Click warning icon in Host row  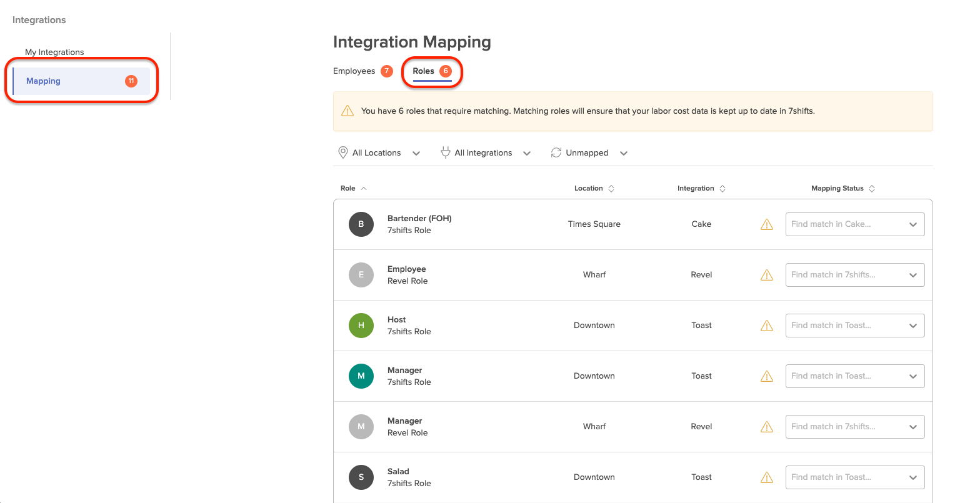click(x=766, y=326)
